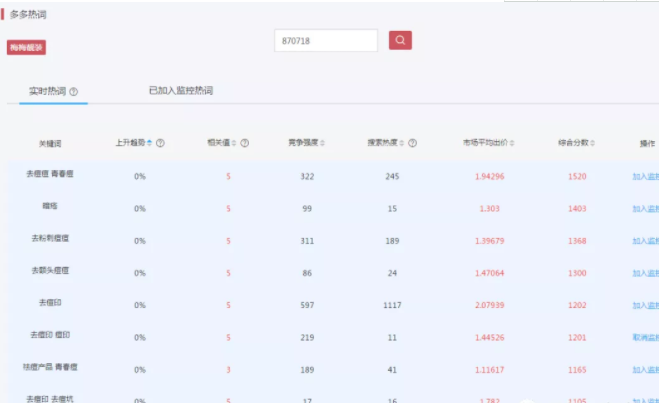Sort by 上升幅度 using its sort arrows
The height and width of the screenshot is (403, 659).
pos(149,143)
